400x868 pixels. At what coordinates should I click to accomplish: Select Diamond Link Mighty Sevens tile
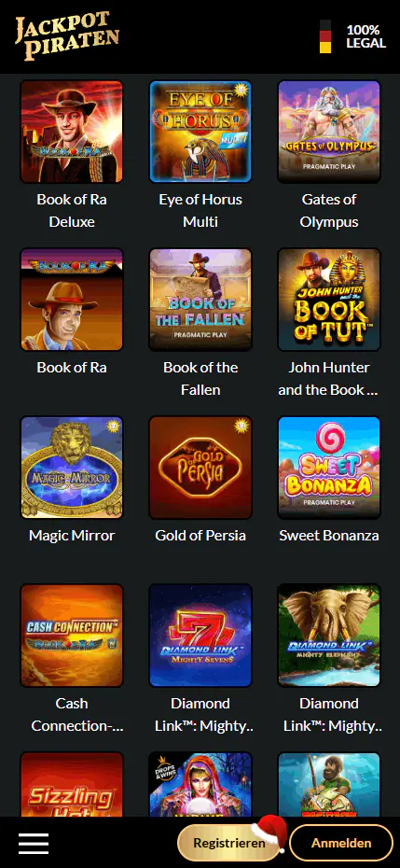(x=200, y=636)
